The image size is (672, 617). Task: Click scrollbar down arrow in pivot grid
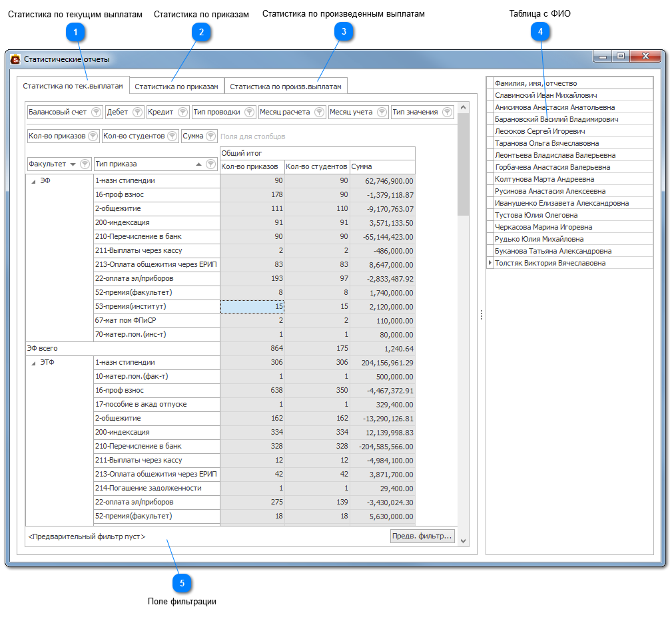(464, 541)
